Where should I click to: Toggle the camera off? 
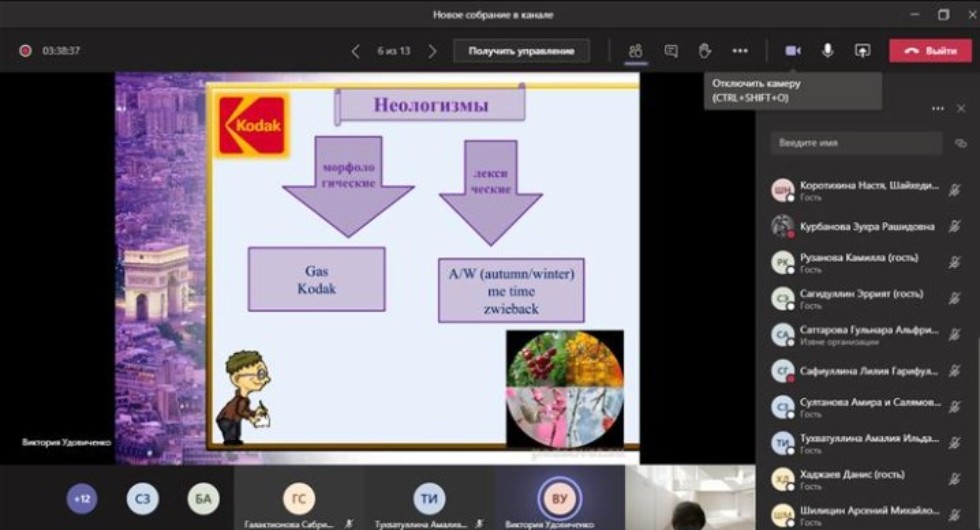point(793,51)
